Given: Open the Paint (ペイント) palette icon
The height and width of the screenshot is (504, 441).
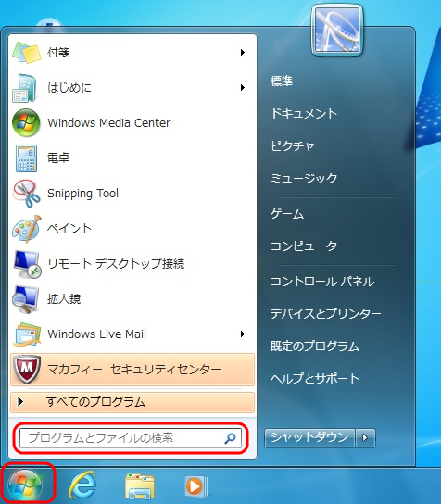Looking at the screenshot, I should pos(27,229).
